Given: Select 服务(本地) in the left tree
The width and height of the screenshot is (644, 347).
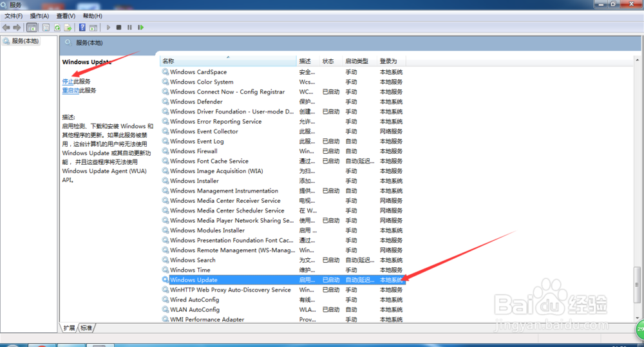Looking at the screenshot, I should click(21, 41).
